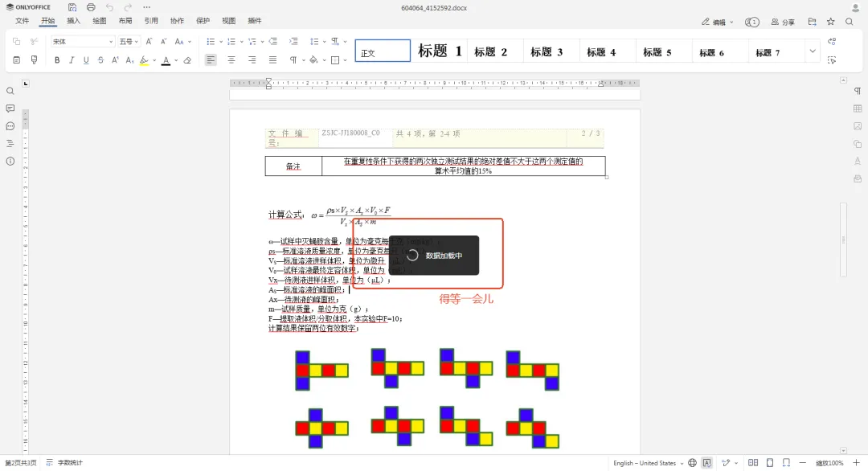This screenshot has width=868, height=471.
Task: Open image settings in right sidebar
Action: [x=858, y=126]
